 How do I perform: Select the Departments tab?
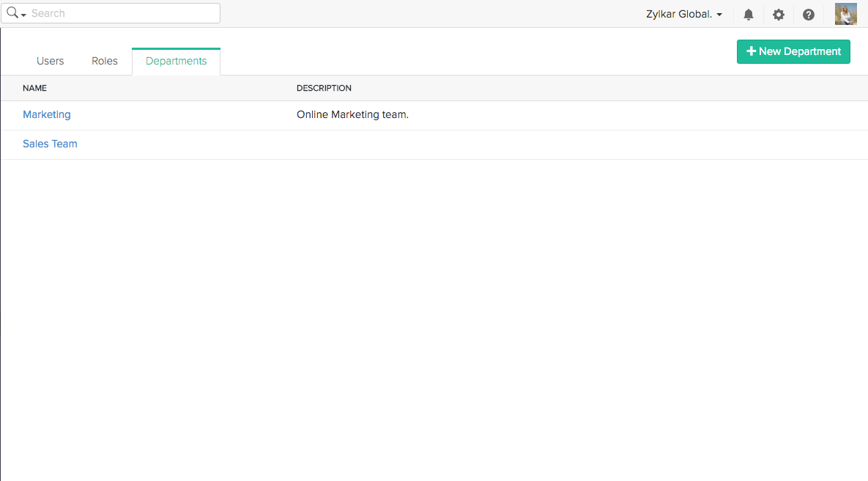pos(176,61)
